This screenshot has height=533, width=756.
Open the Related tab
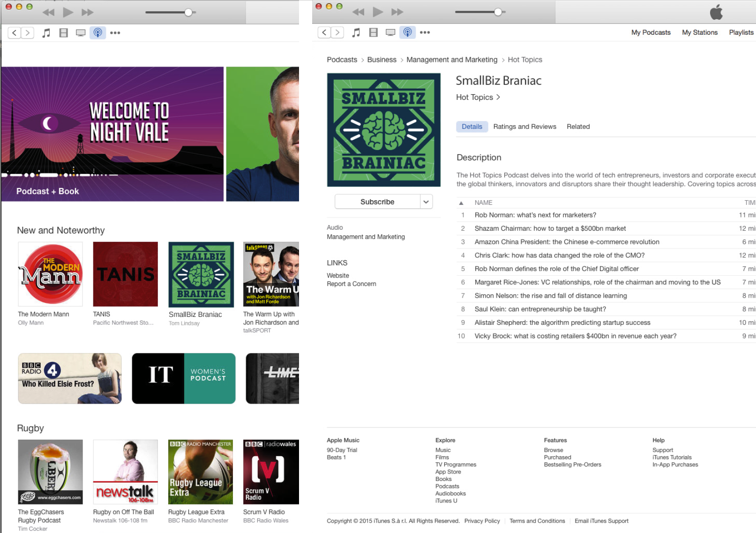tap(578, 127)
